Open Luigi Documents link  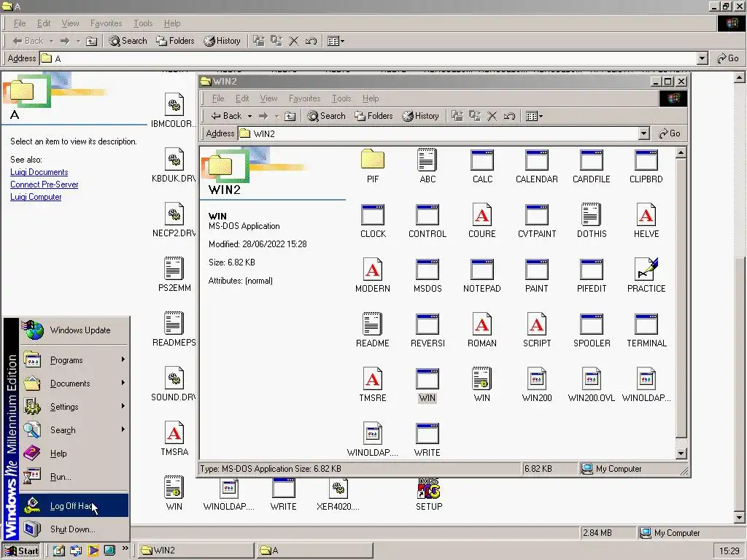(x=39, y=172)
